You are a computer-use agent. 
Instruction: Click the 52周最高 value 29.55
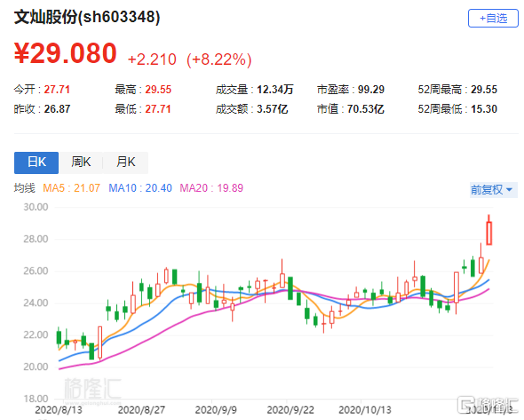[x=484, y=90]
